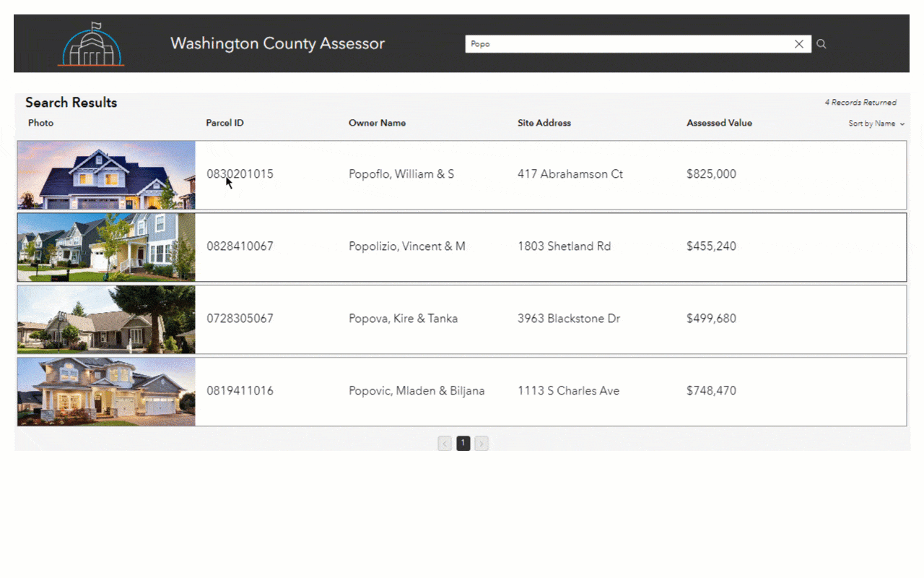924x578 pixels.
Task: Open the Sort by Name dropdown
Action: (x=871, y=123)
